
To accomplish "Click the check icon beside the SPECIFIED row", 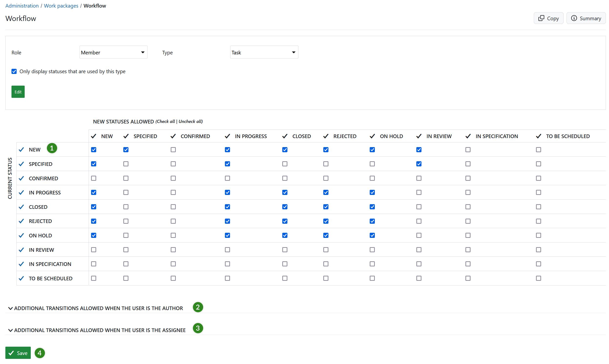I will coord(21,164).
